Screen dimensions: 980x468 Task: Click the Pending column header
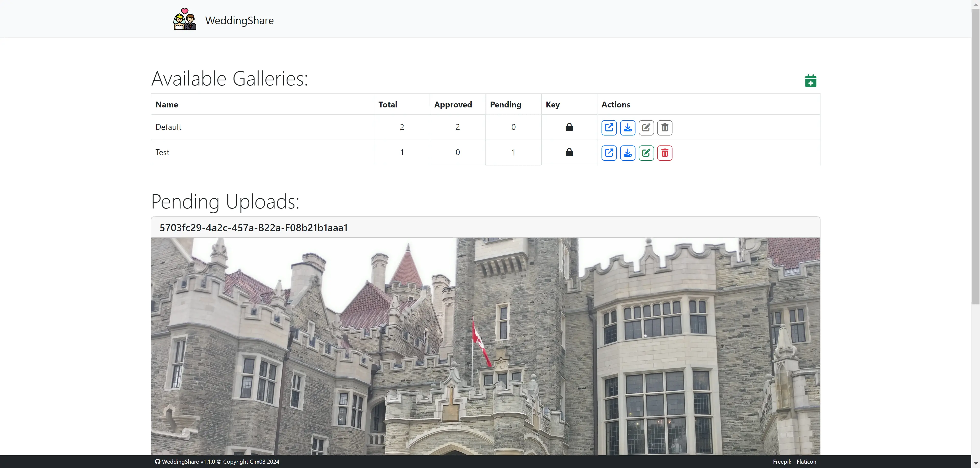coord(505,105)
